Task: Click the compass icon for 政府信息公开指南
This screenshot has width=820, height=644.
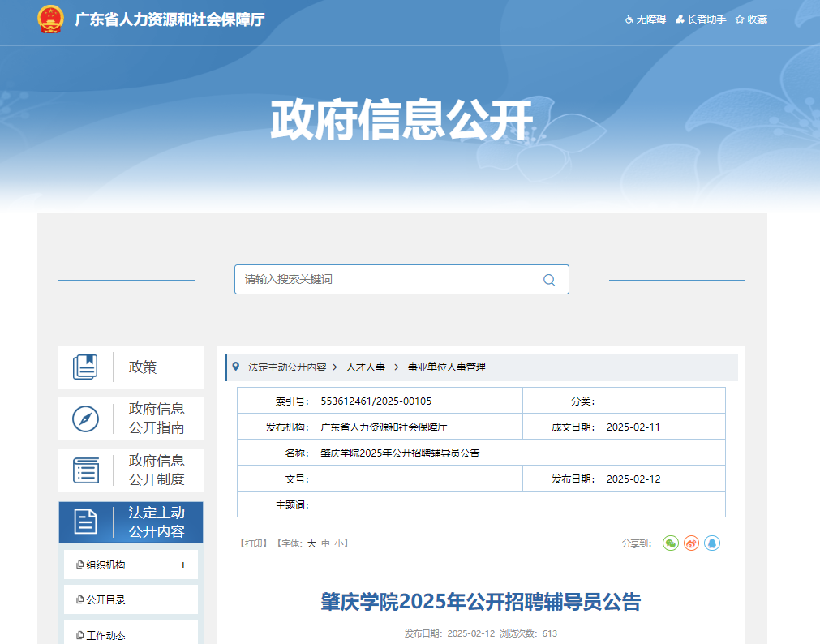Action: (x=85, y=419)
